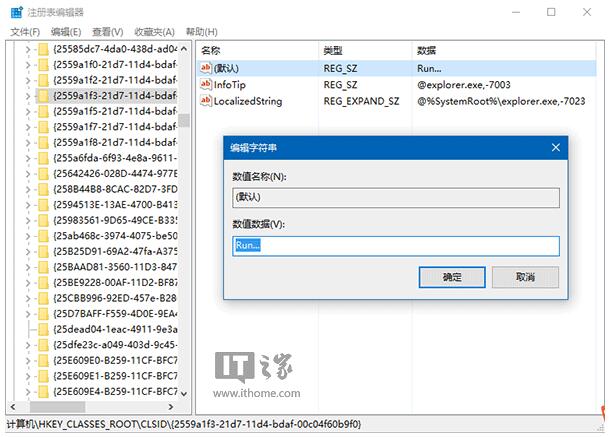
Task: Click the Registry Editor app icon in title bar
Action: pos(14,12)
